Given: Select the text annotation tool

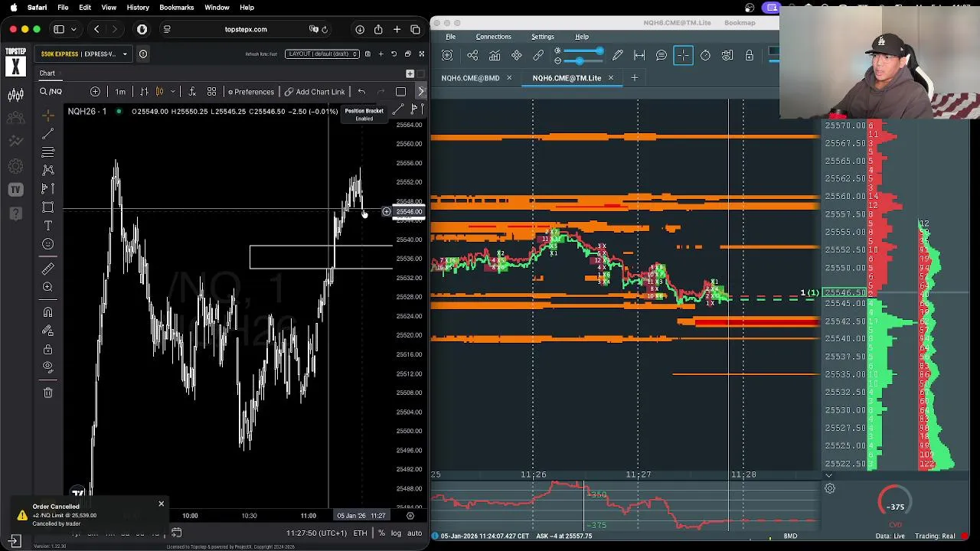Looking at the screenshot, I should pos(48,226).
